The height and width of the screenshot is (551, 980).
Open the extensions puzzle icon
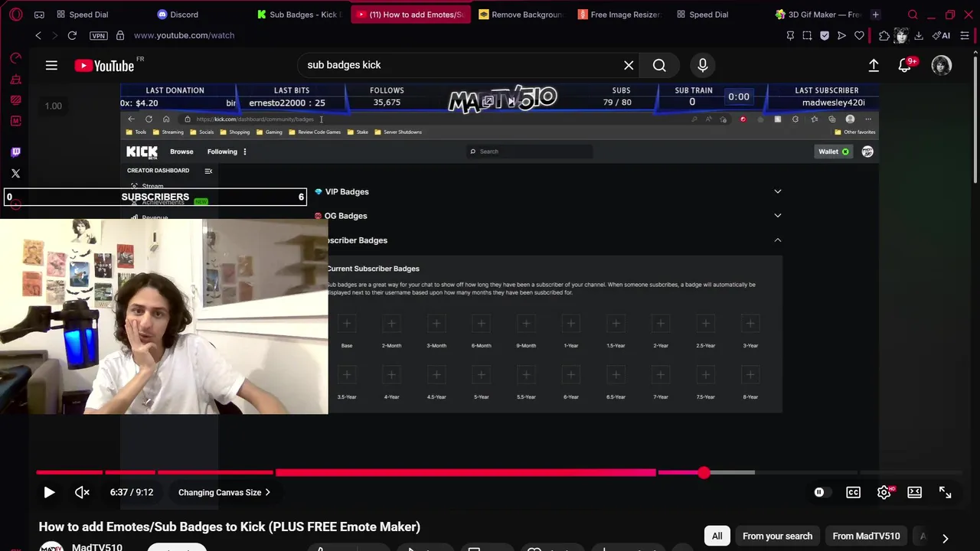pyautogui.click(x=884, y=35)
